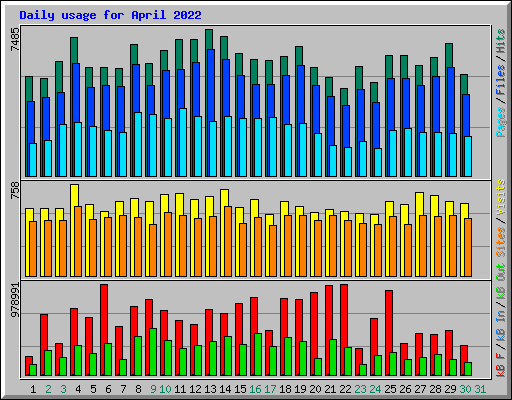Image resolution: width=512 pixels, height=400 pixels.
Task: Select the yellow visits bar for day 27
Action: point(420,204)
